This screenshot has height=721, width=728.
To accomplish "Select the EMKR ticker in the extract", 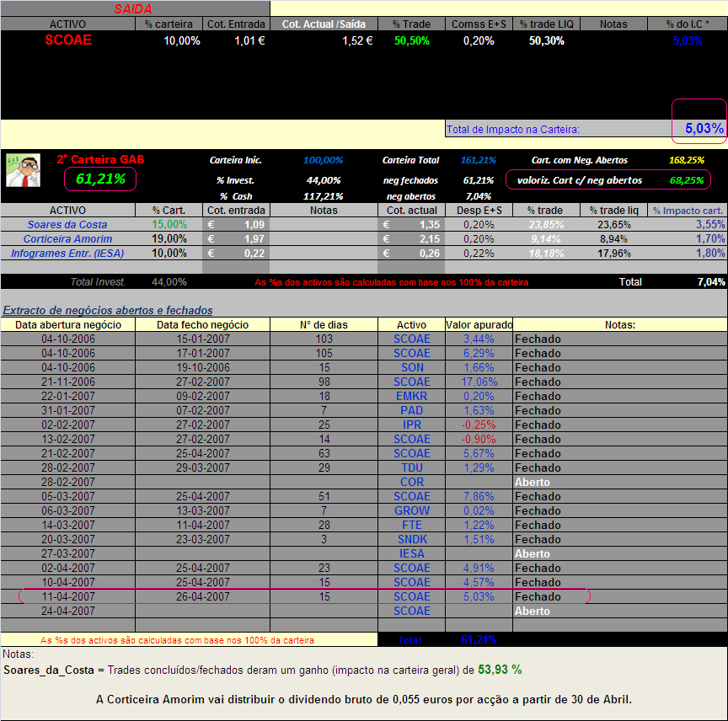I will [x=412, y=396].
